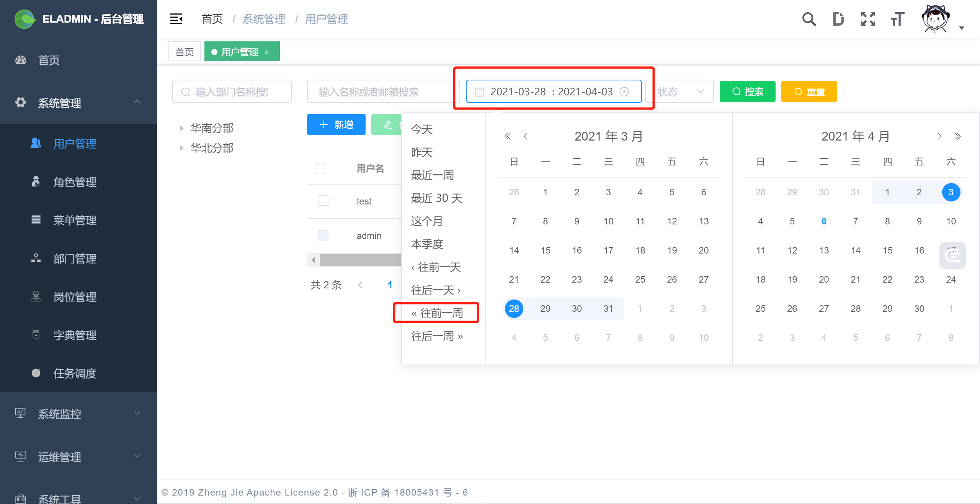Switch to the 首页 tab
980x504 pixels.
coord(185,52)
